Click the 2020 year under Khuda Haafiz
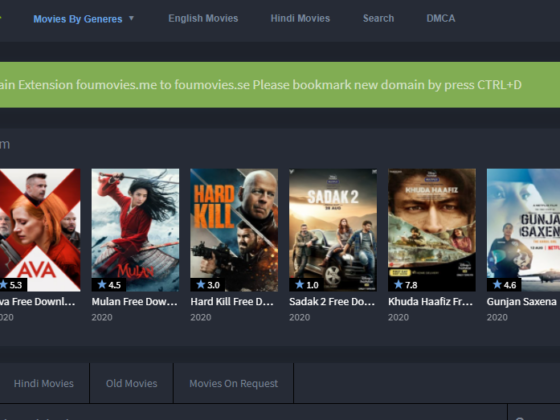 [x=399, y=318]
